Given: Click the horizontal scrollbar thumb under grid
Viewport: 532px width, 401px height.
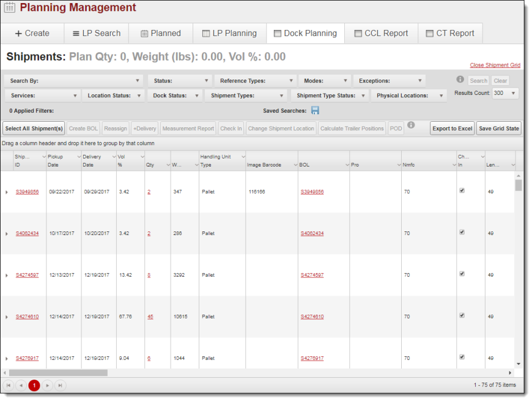Looking at the screenshot, I should [x=58, y=373].
